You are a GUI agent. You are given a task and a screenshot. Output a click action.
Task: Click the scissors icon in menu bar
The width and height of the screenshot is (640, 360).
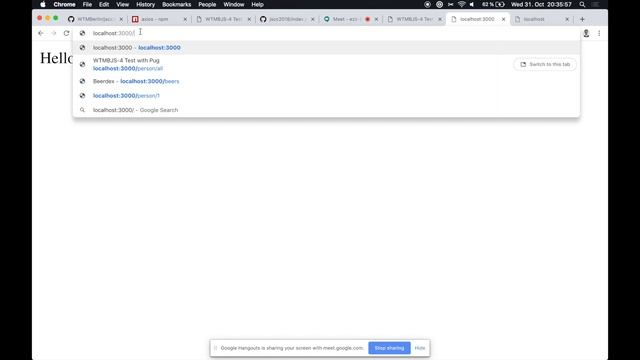[x=451, y=4]
